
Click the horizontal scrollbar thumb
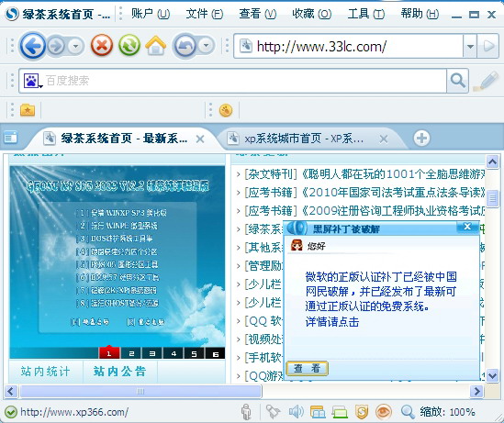[x=140, y=391]
